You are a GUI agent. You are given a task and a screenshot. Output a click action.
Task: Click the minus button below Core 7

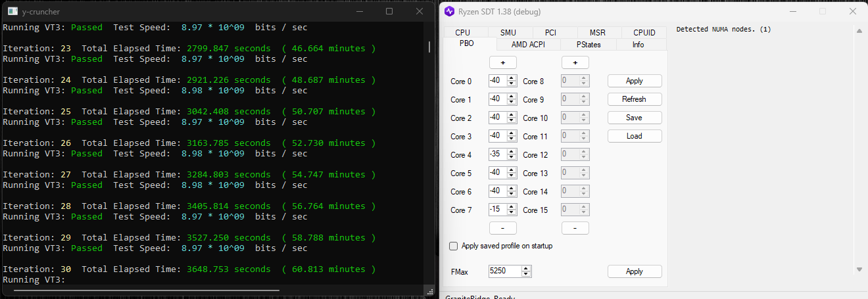pos(502,228)
